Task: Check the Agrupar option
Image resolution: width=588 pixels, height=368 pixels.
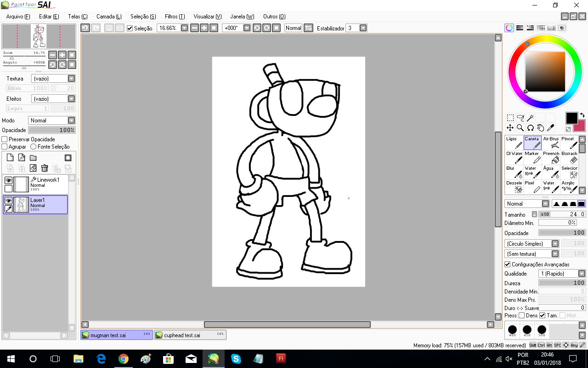Action: point(5,147)
